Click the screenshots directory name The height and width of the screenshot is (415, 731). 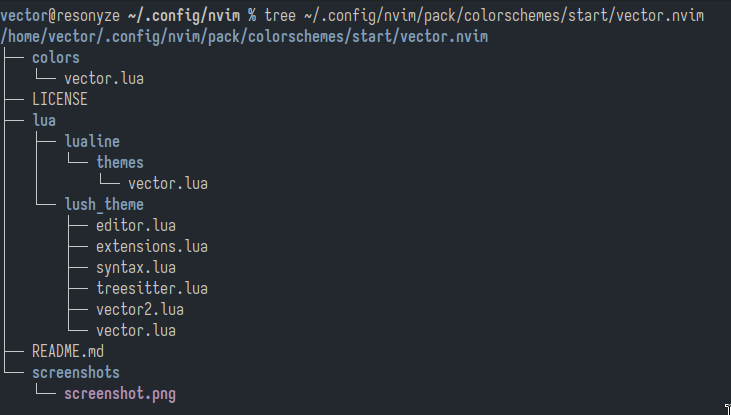click(x=76, y=373)
